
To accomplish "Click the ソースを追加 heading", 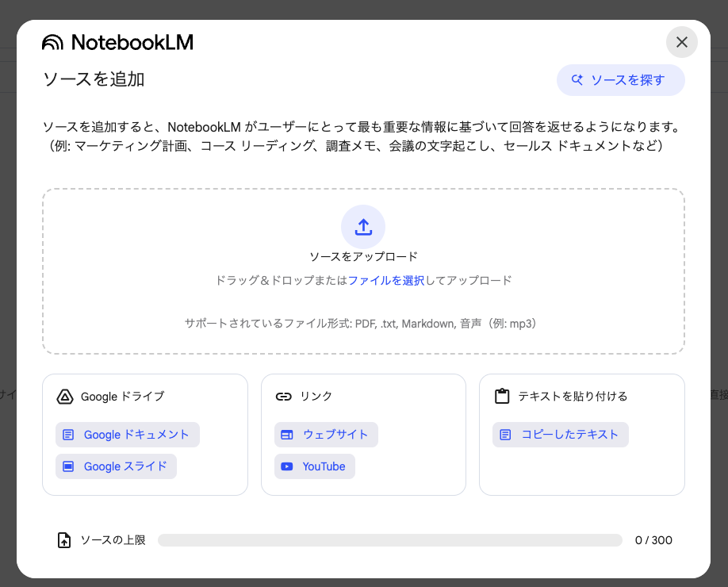I will pyautogui.click(x=94, y=79).
